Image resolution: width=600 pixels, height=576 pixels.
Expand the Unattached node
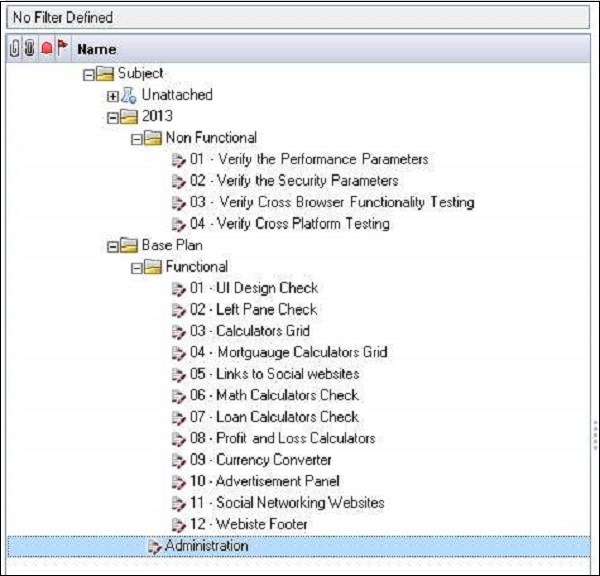click(x=112, y=96)
